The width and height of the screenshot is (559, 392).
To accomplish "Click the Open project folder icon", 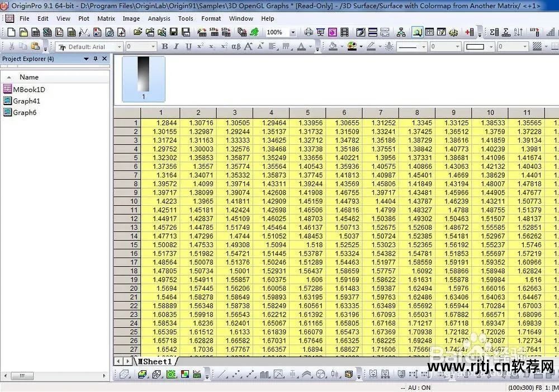I will [138, 32].
